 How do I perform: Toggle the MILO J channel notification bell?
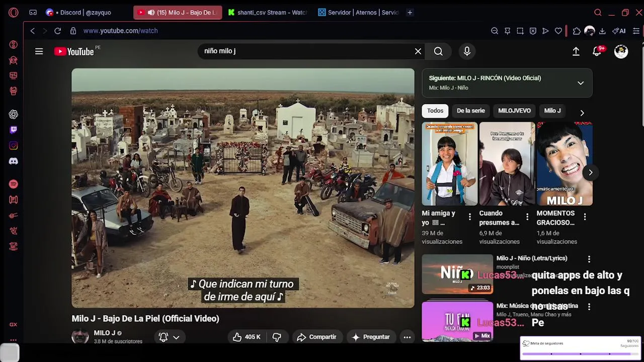164,337
